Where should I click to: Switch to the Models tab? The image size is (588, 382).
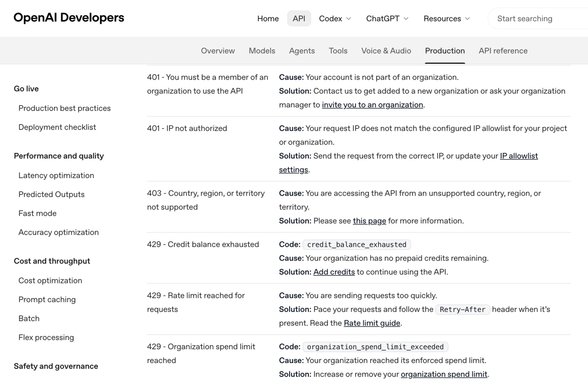pyautogui.click(x=262, y=51)
